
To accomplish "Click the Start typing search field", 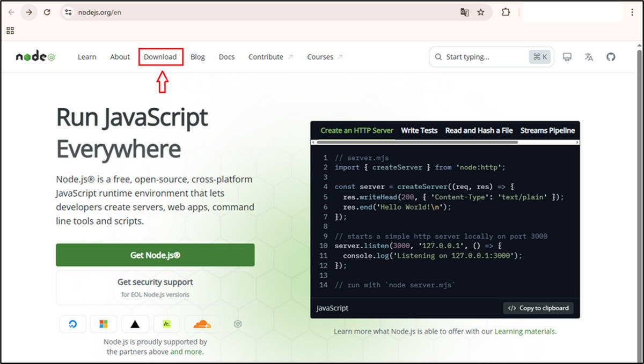I will tap(483, 57).
